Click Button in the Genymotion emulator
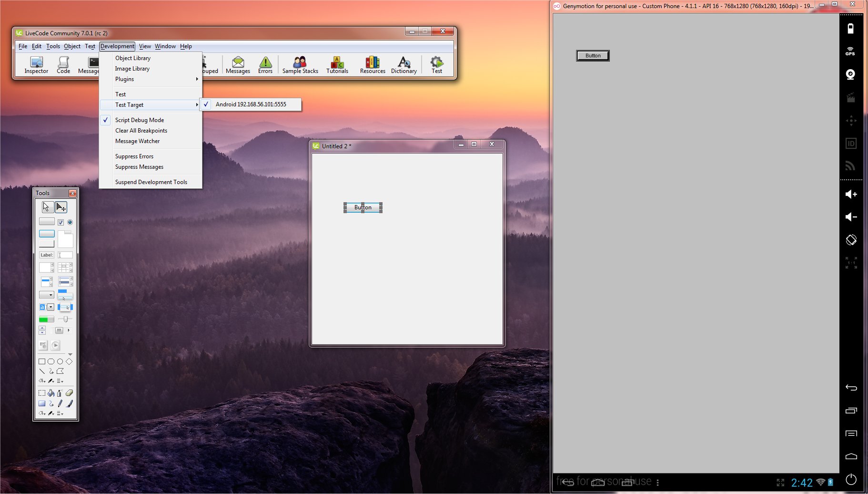Screen dimensions: 868x494 [x=593, y=56]
